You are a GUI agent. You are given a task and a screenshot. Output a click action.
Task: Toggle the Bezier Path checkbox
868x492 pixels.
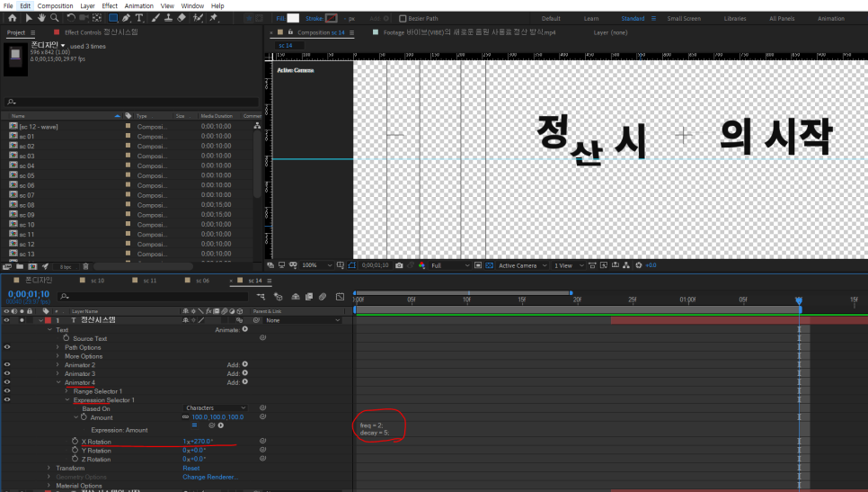[403, 18]
